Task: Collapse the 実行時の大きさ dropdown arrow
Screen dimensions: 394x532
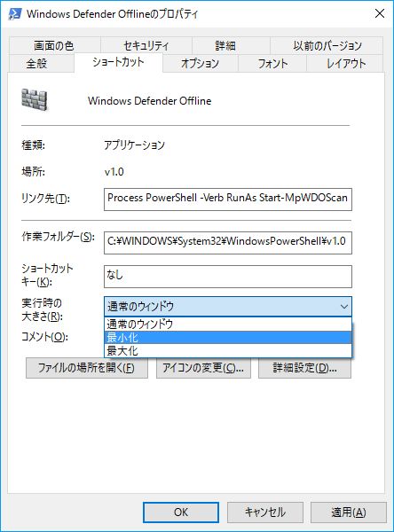Action: point(343,307)
